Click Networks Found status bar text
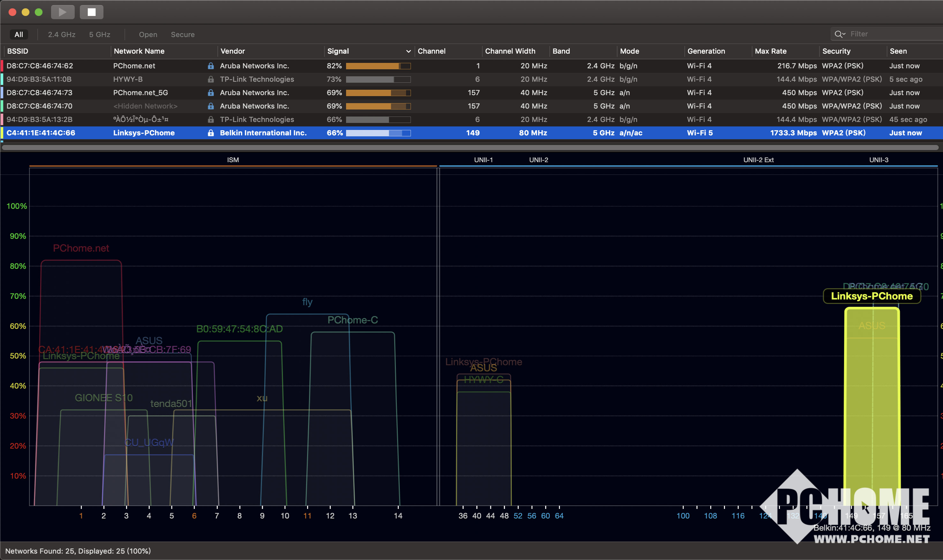Viewport: 943px width, 560px height. pyautogui.click(x=78, y=551)
